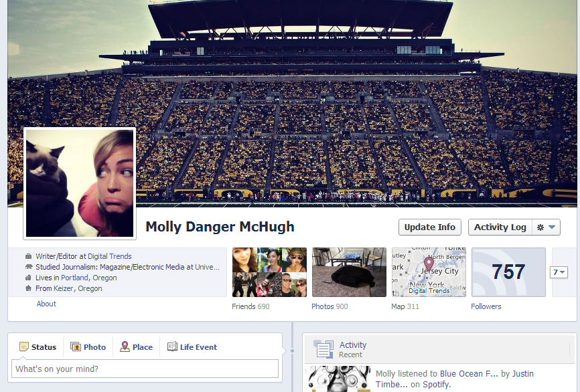Click the Status note icon
580x392 pixels.
[x=23, y=347]
